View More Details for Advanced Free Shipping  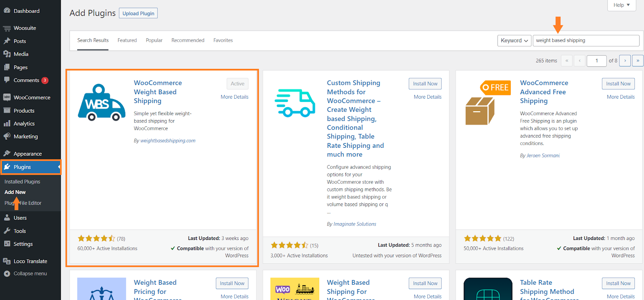tap(621, 97)
